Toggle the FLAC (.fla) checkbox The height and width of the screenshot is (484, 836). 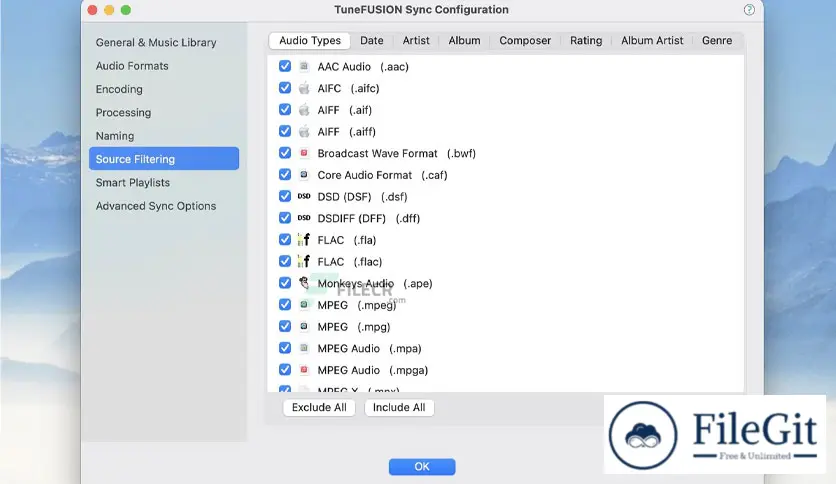point(285,240)
